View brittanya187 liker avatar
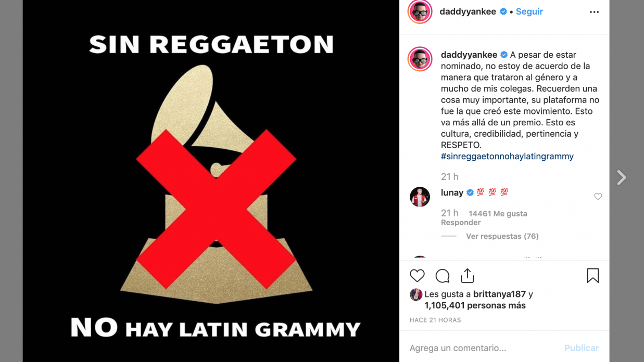 pyautogui.click(x=415, y=294)
